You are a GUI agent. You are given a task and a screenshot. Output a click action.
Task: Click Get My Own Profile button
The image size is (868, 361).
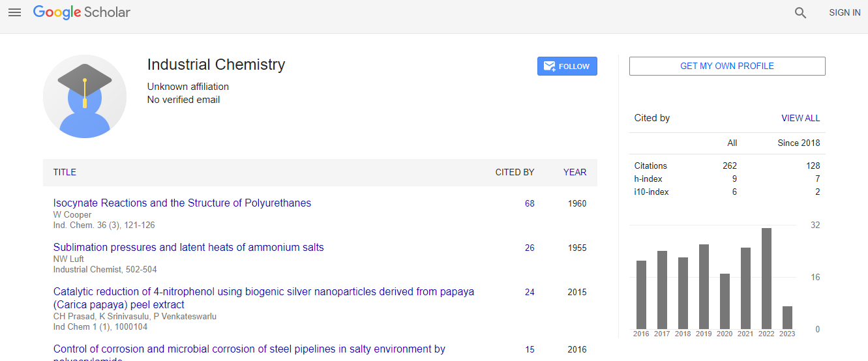pyautogui.click(x=727, y=66)
